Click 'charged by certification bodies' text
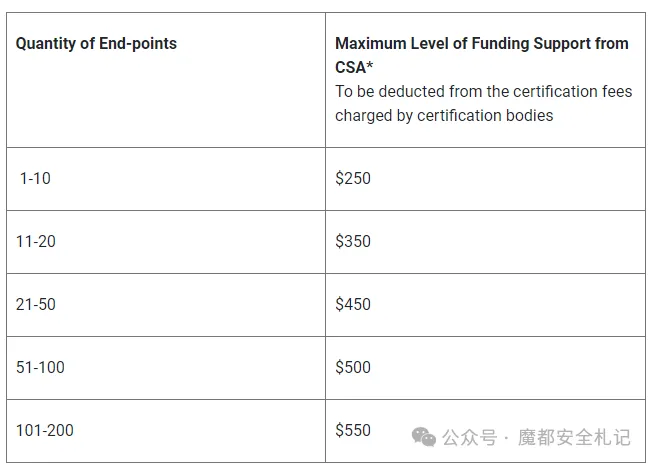This screenshot has width=652, height=464. coord(444,115)
